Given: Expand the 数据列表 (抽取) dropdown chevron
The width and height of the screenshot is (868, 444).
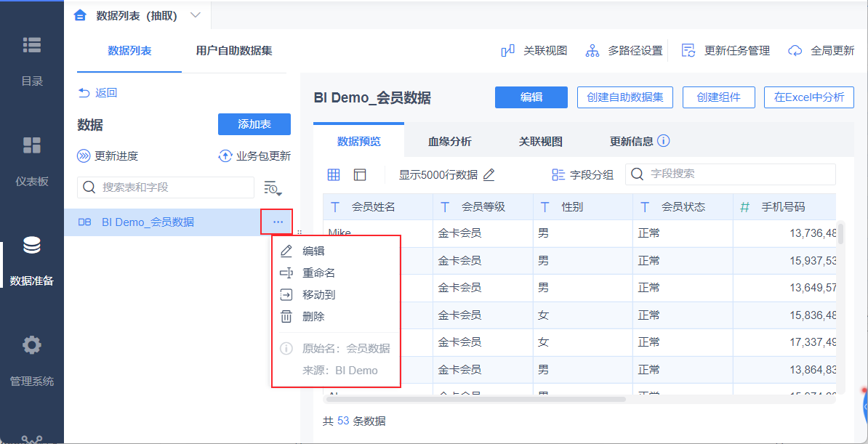Looking at the screenshot, I should click(195, 15).
